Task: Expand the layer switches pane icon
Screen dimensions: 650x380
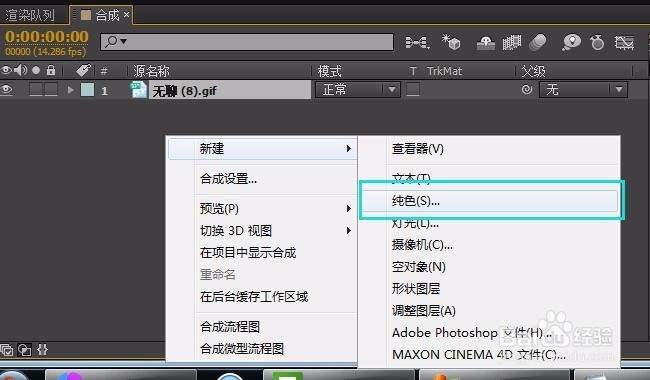Action: tap(7, 350)
